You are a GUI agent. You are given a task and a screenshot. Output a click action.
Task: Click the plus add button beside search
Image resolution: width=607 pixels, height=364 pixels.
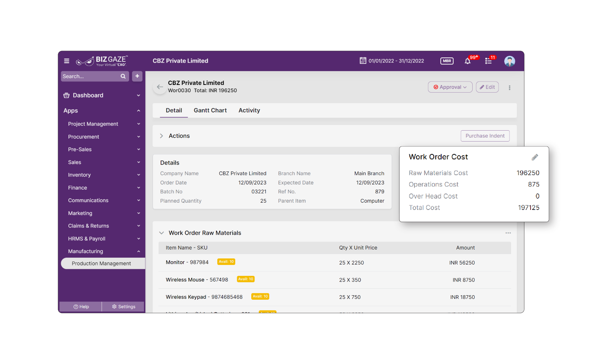[137, 76]
